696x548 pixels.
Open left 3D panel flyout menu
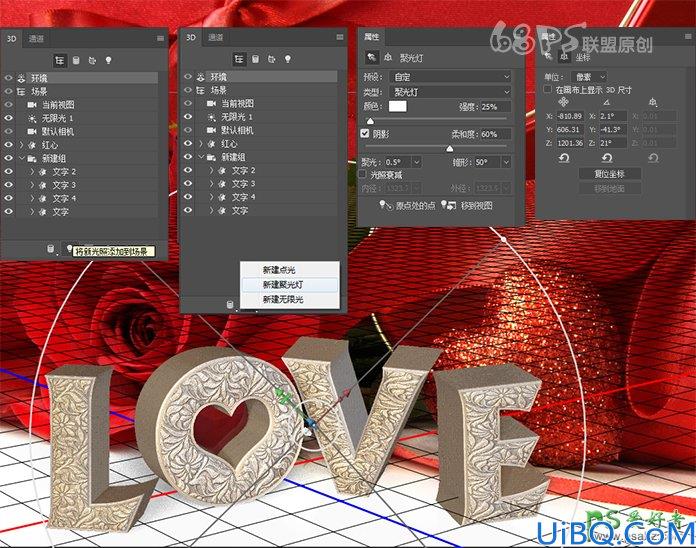coord(160,39)
